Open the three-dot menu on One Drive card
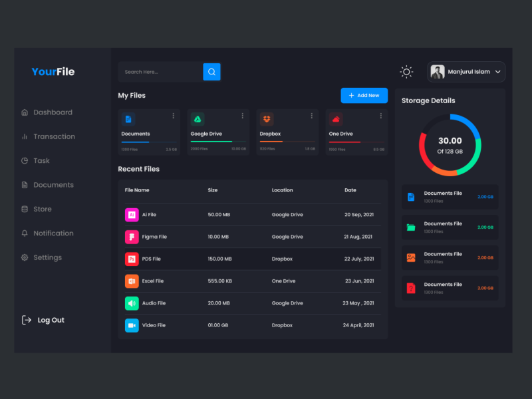This screenshot has width=532, height=399. pos(381,116)
